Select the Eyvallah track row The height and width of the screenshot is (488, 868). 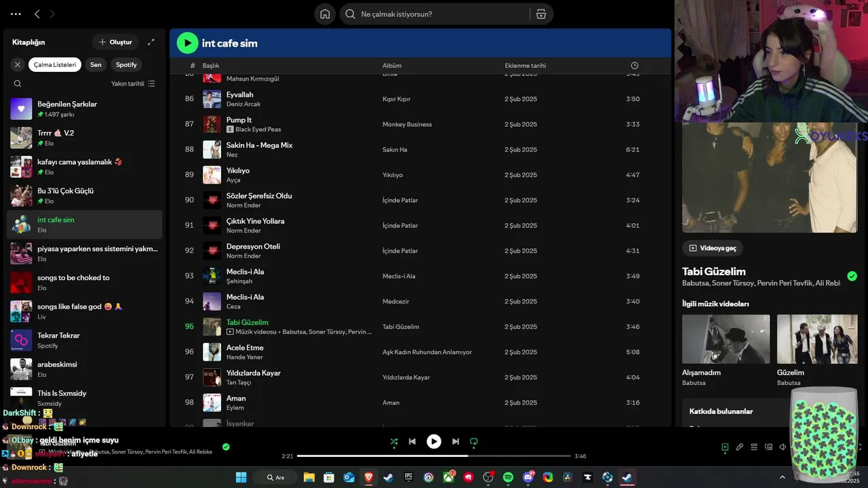click(x=419, y=99)
